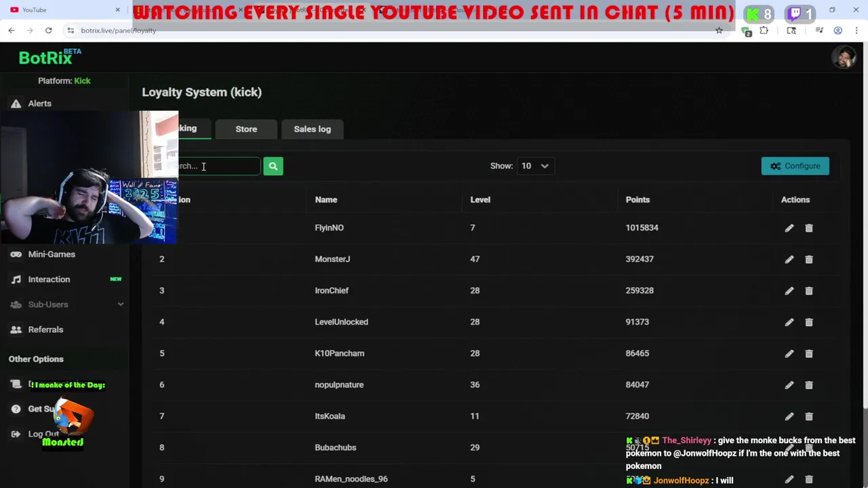
Task: Delete the ItsKoala entry
Action: (809, 417)
